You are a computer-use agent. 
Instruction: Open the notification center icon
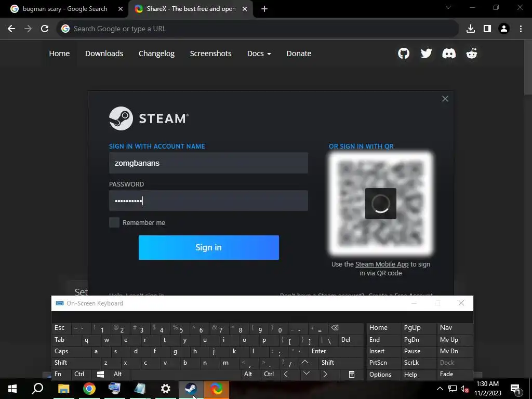click(515, 389)
